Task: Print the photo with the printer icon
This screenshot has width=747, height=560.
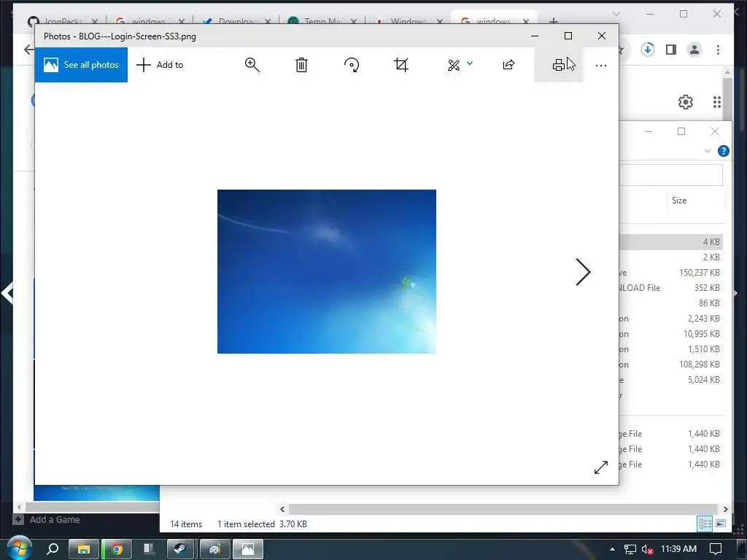Action: 558,65
